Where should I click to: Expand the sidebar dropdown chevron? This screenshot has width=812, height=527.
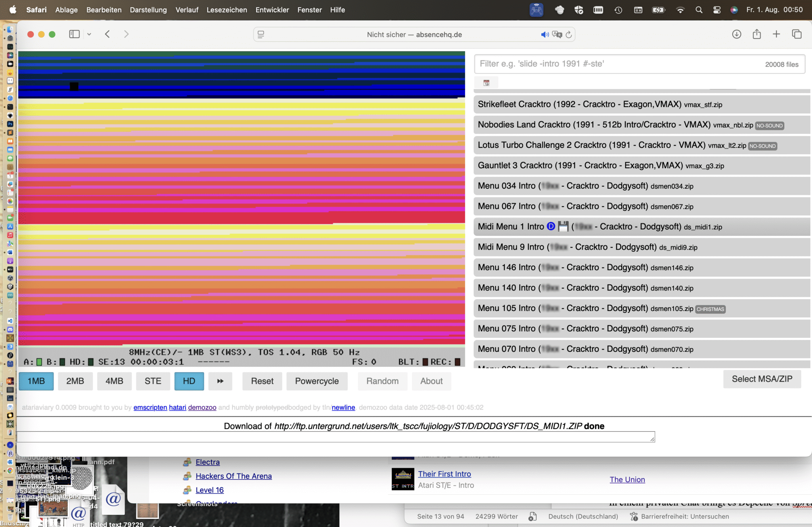89,34
